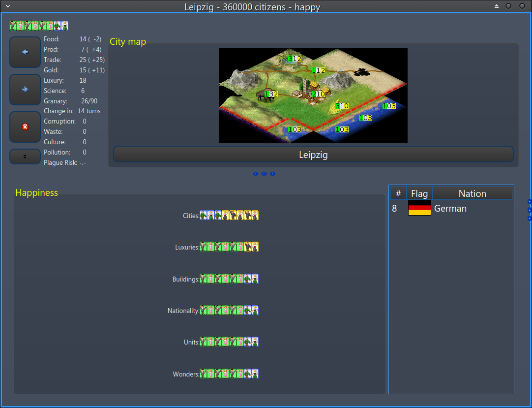The image size is (532, 408).
Task: Close city dialog with red X button
Action: click(x=25, y=126)
